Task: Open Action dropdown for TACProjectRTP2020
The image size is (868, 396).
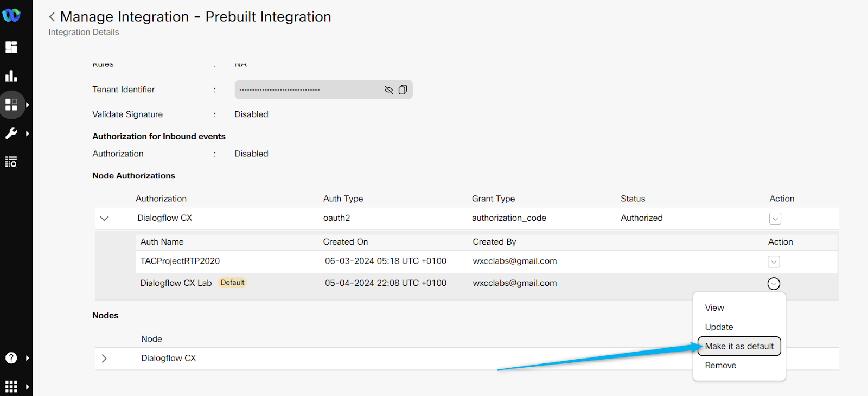Action: pos(774,262)
